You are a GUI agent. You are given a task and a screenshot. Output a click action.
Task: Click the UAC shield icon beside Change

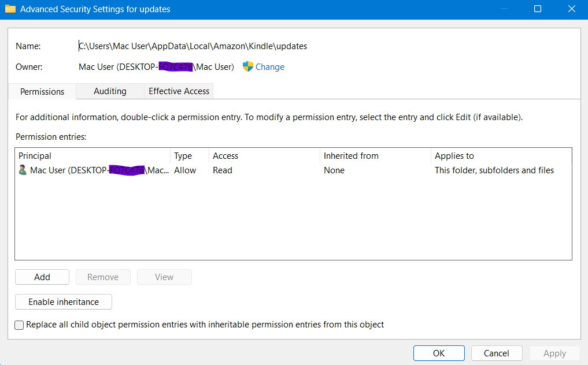pos(248,66)
